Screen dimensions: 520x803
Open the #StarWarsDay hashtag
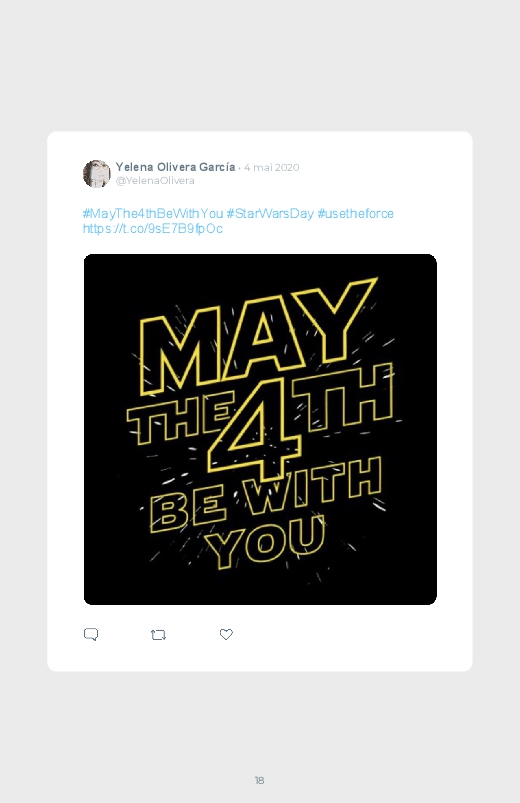coord(270,214)
